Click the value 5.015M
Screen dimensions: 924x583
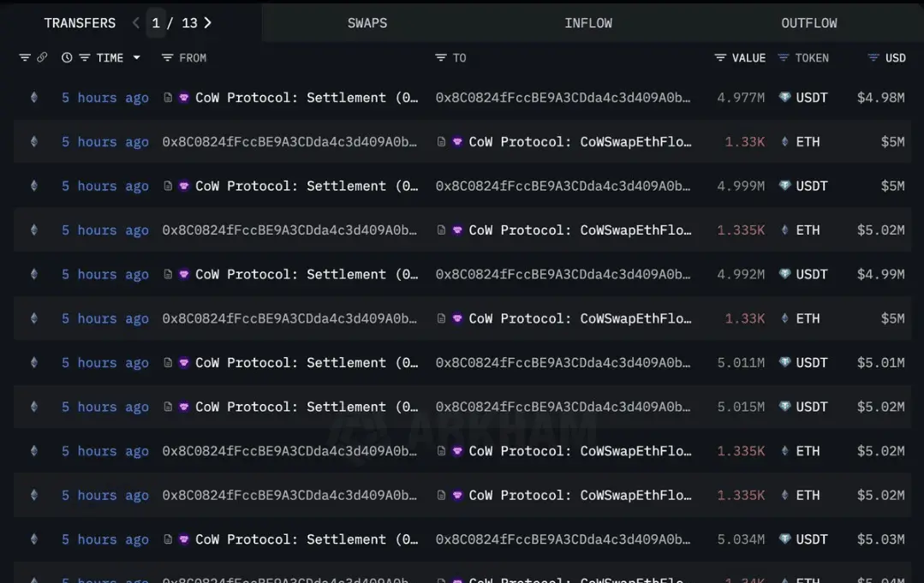point(741,407)
